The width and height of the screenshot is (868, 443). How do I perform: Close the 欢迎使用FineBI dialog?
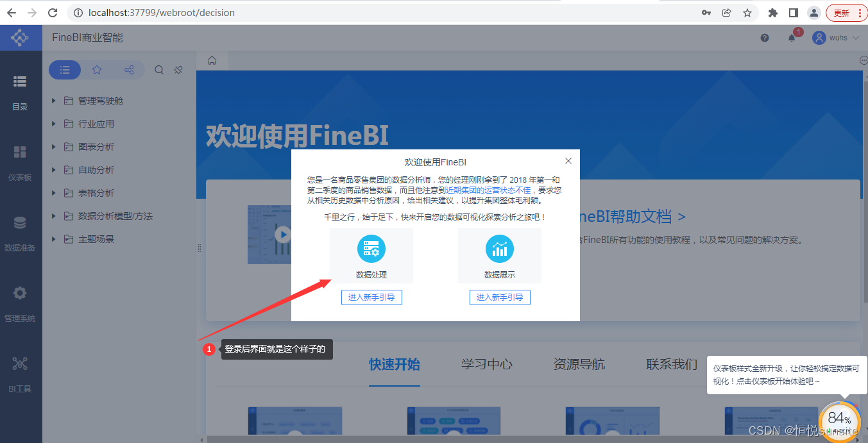(x=568, y=161)
